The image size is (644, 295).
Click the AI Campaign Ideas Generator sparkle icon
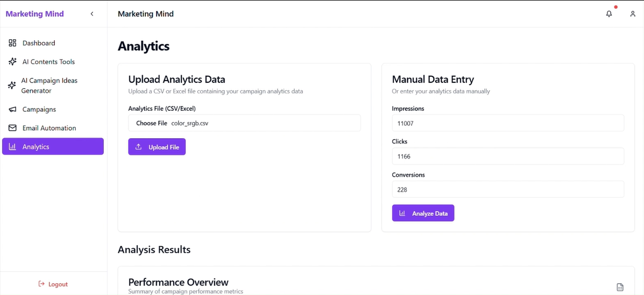coord(12,85)
